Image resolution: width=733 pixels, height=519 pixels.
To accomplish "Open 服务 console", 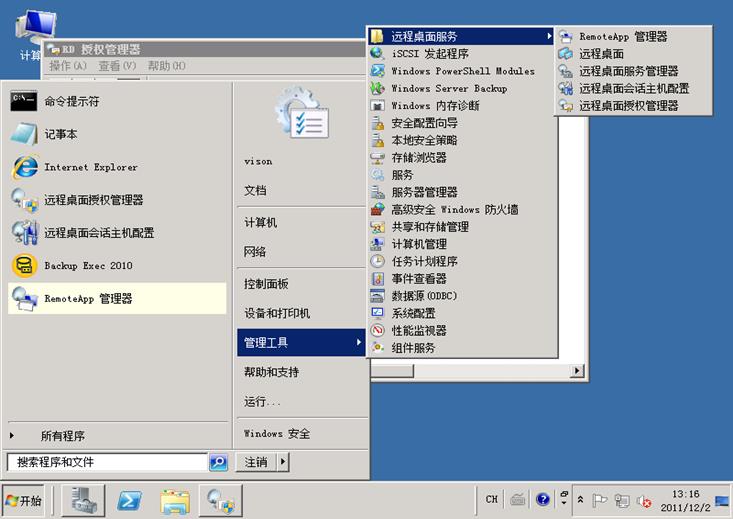I will [462, 174].
